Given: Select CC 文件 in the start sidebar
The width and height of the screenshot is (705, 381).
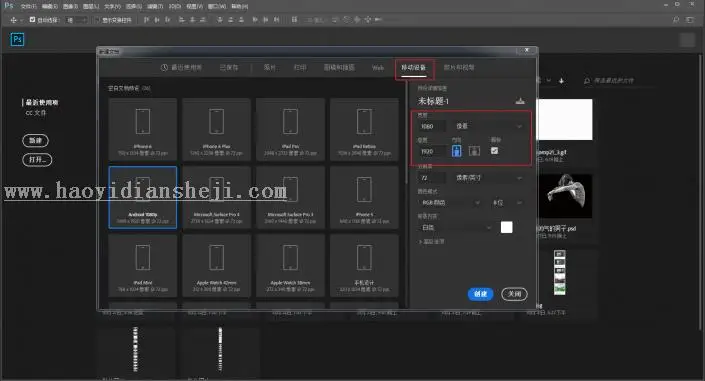Looking at the screenshot, I should point(36,113).
